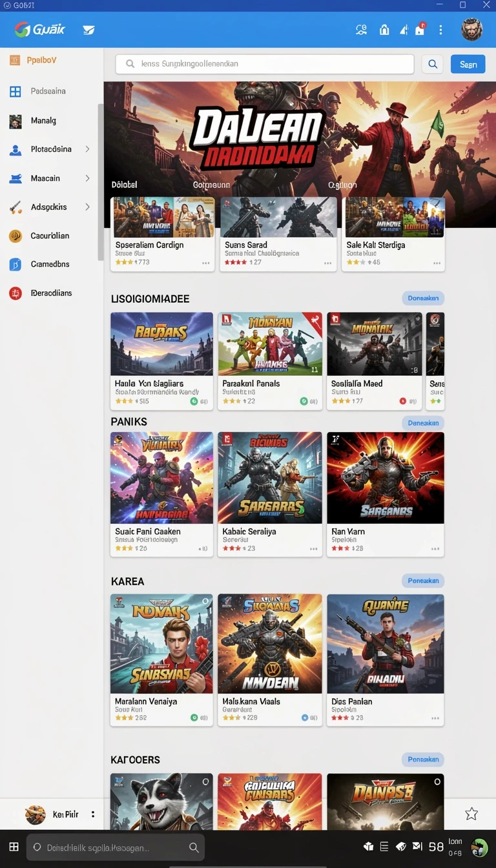
Task: Toggle the select circle on the raccoon game thumbnail
Action: [x=205, y=781]
